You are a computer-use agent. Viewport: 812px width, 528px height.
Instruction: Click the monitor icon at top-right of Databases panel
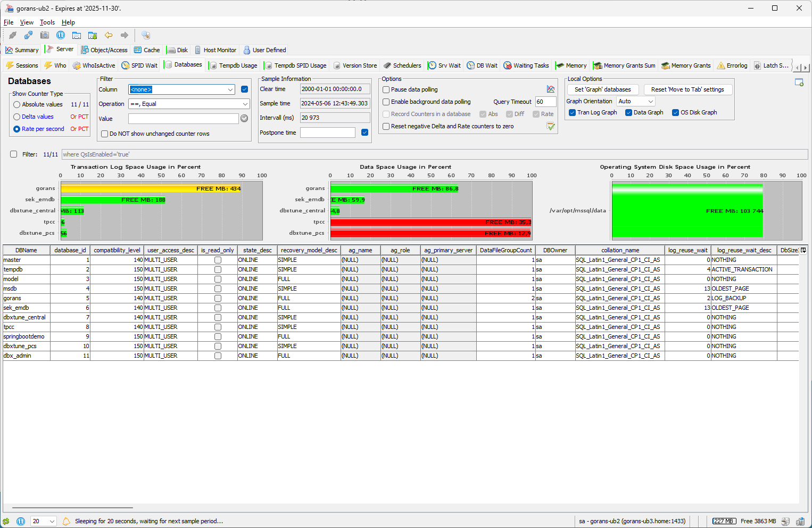799,82
